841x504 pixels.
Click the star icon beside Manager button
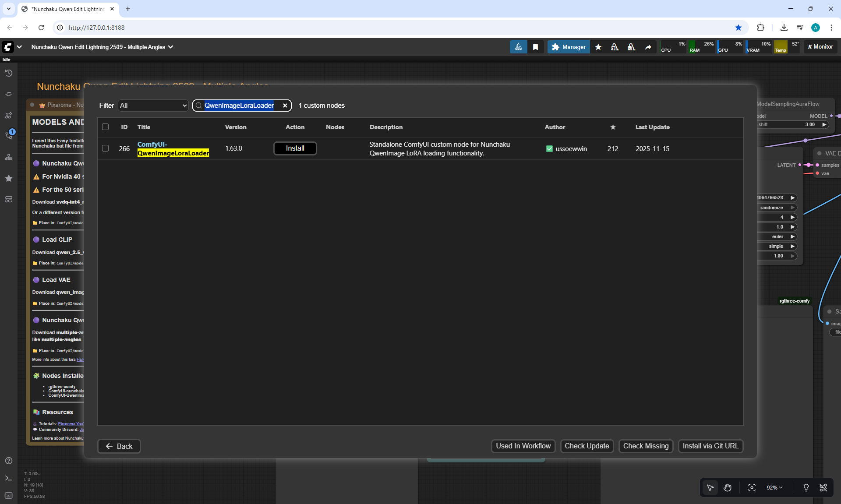598,47
